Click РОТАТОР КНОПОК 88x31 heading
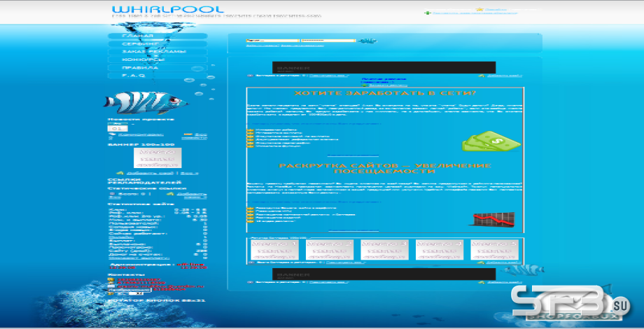Viewport: 644px width, 329px height. [x=155, y=301]
